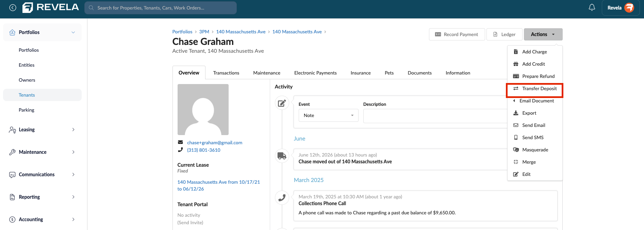This screenshot has height=230, width=644.
Task: Open the Ledger button
Action: click(x=504, y=34)
